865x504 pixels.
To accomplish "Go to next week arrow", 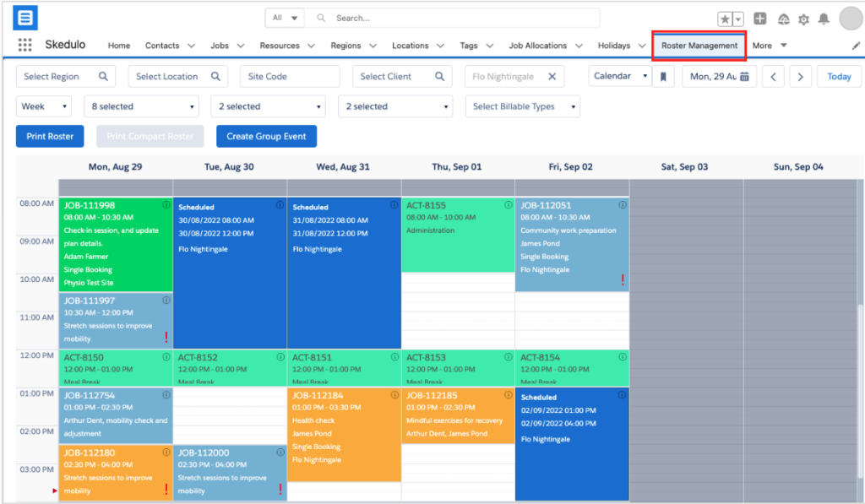I will 801,77.
